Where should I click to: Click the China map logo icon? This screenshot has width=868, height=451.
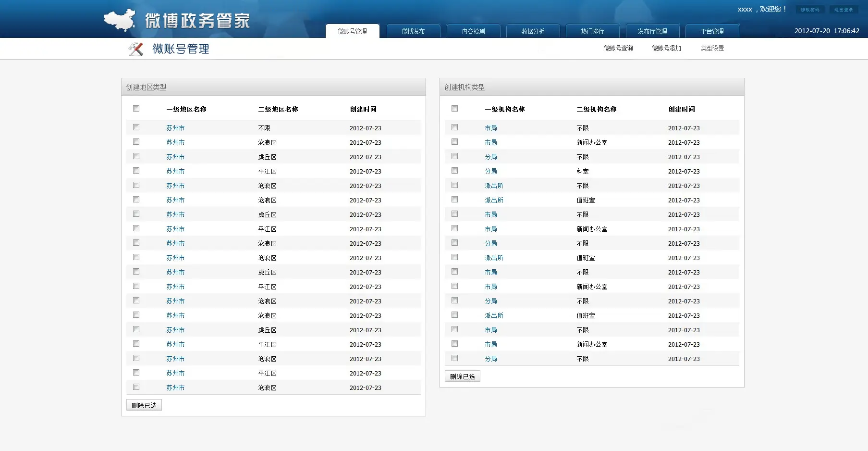(120, 20)
